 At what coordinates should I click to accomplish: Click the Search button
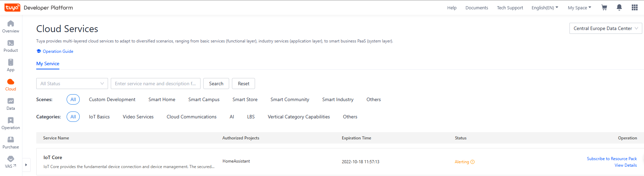(x=216, y=84)
